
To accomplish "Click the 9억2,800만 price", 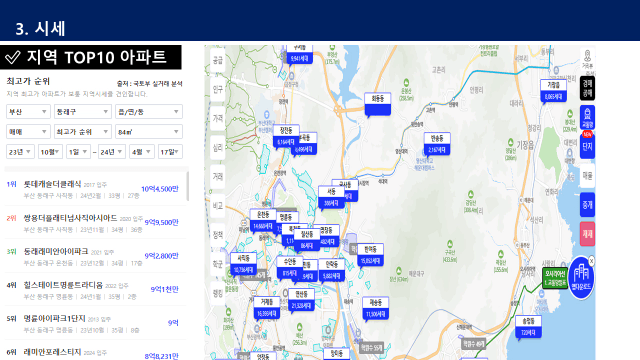I will pos(162,256).
